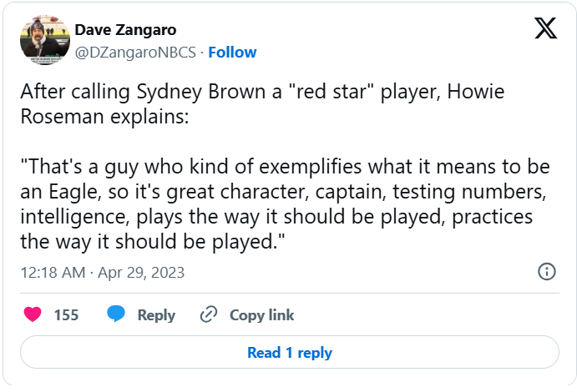This screenshot has width=577, height=392.
Task: Click the 155 likes count
Action: click(x=66, y=314)
